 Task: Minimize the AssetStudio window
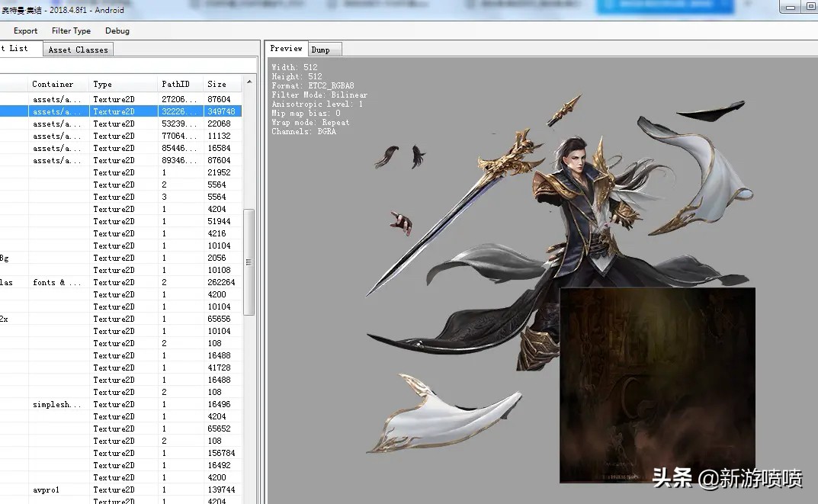(x=791, y=7)
